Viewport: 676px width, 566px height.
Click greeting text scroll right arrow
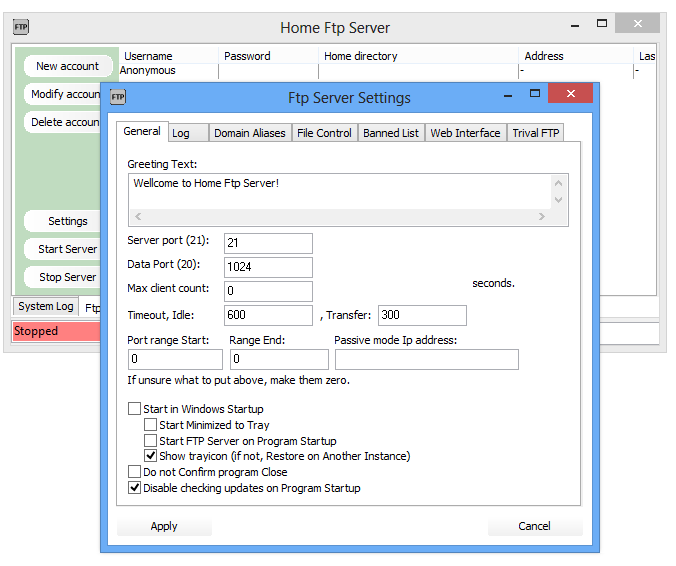[541, 216]
